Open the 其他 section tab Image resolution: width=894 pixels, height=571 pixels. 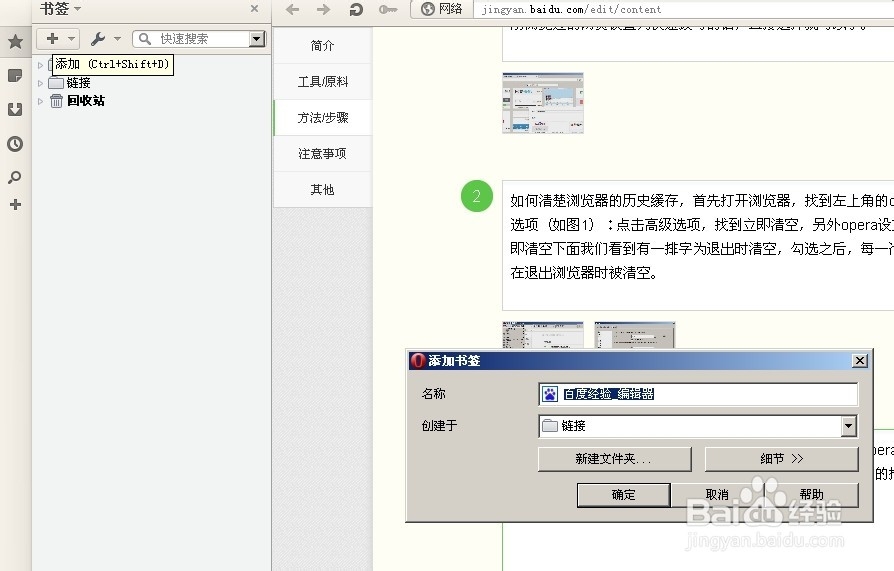tap(322, 189)
